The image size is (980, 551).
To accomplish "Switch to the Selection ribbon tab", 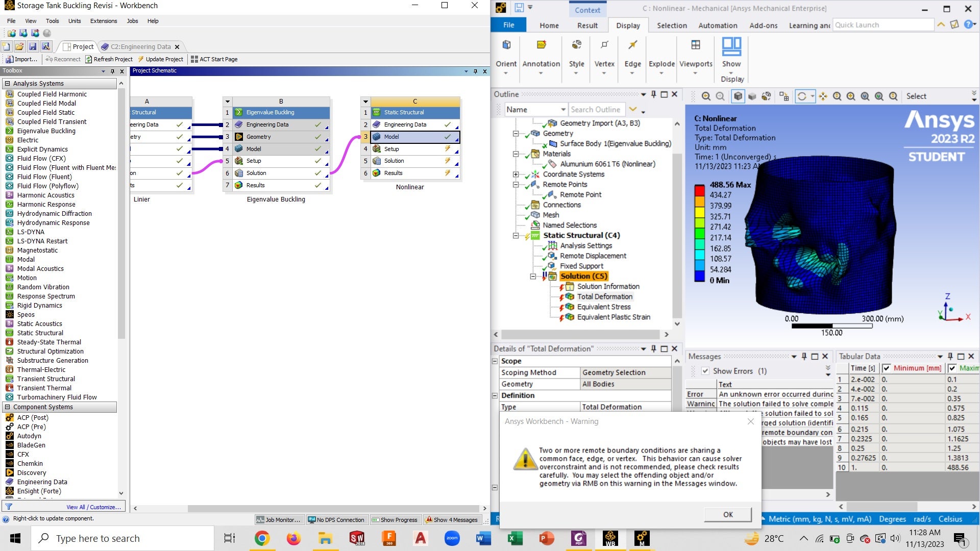I will (x=672, y=26).
